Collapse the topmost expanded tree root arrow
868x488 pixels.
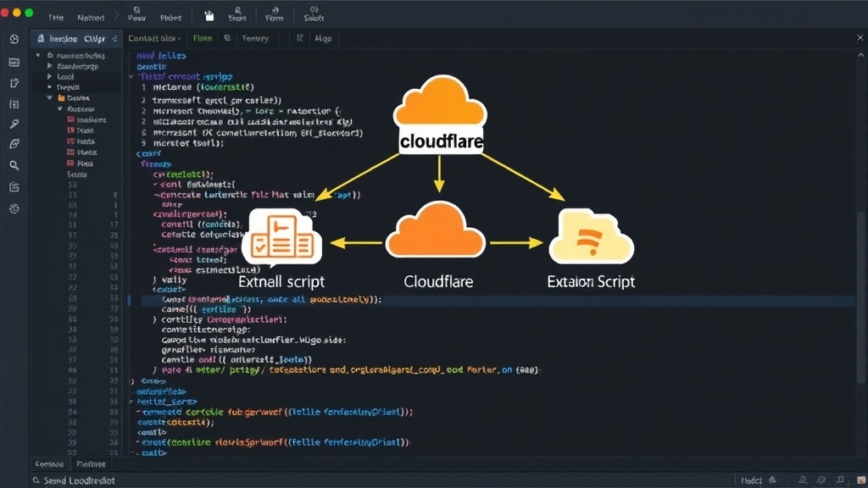coord(37,55)
